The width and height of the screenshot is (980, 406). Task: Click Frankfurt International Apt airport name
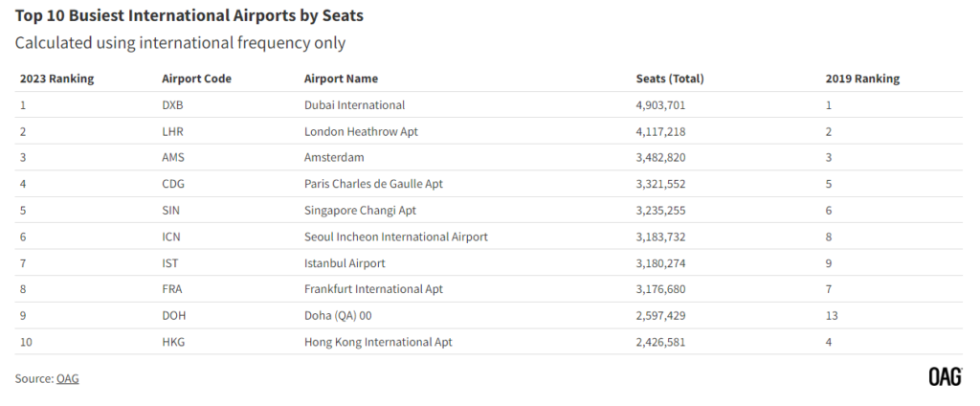point(374,289)
